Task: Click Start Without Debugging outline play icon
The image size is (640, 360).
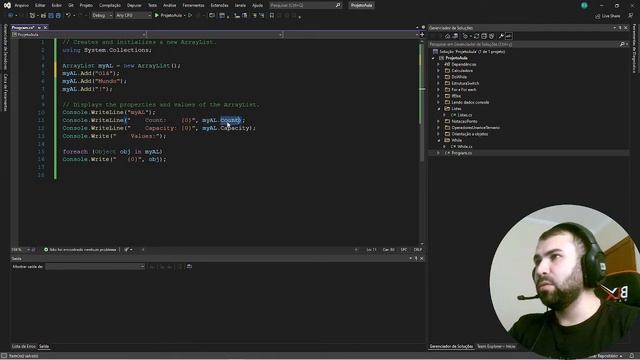Action: tap(190, 16)
